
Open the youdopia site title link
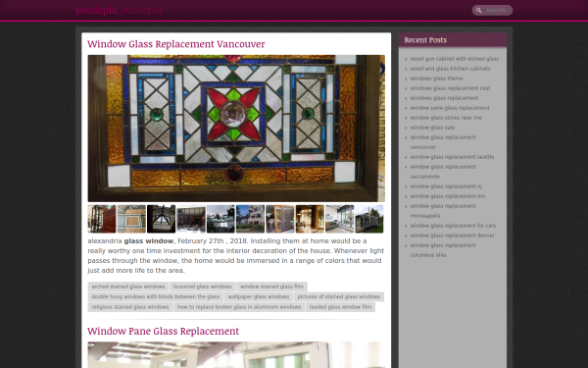coord(119,10)
